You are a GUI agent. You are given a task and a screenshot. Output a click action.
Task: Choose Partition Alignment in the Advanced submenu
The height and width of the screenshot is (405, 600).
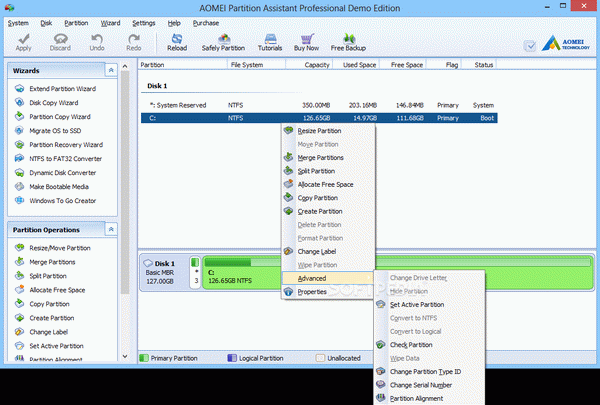pyautogui.click(x=429, y=398)
